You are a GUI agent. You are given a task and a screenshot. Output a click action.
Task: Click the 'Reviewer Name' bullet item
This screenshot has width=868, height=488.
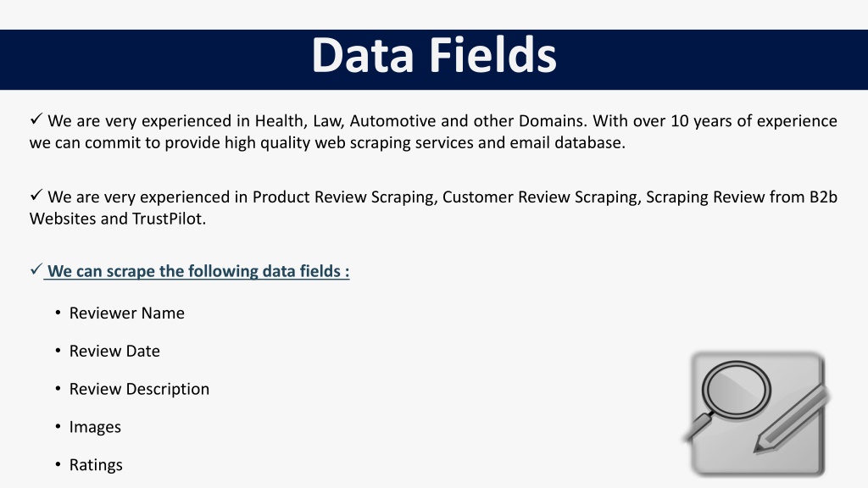pyautogui.click(x=127, y=313)
